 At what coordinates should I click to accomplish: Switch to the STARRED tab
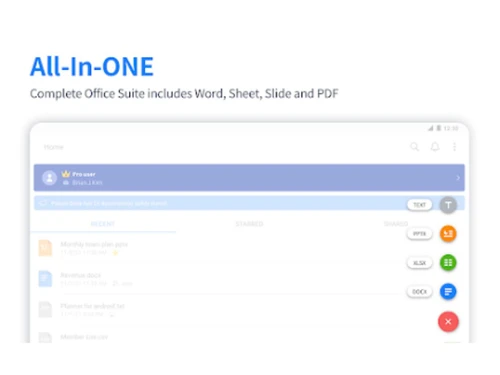tap(249, 224)
